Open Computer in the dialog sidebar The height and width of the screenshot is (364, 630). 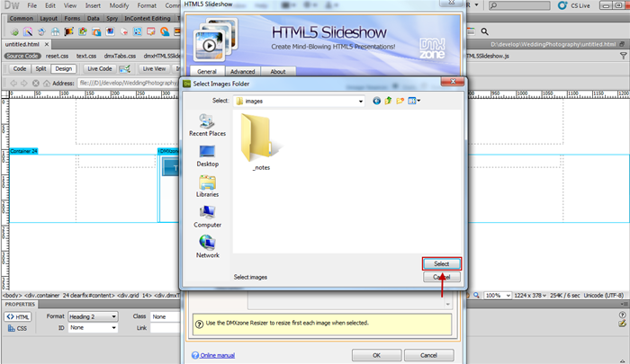(207, 217)
